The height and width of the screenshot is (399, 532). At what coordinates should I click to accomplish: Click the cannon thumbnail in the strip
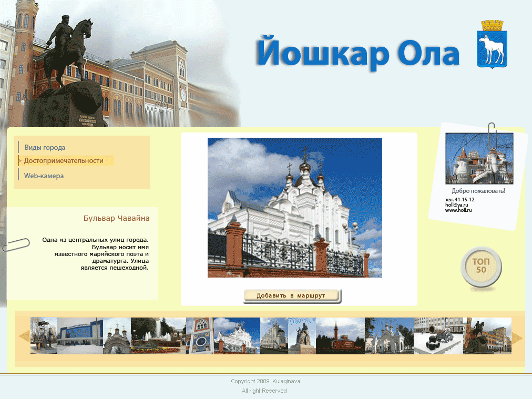pyautogui.click(x=438, y=335)
